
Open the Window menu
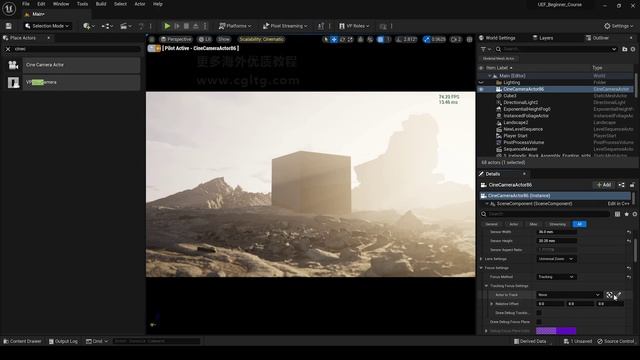tap(61, 4)
